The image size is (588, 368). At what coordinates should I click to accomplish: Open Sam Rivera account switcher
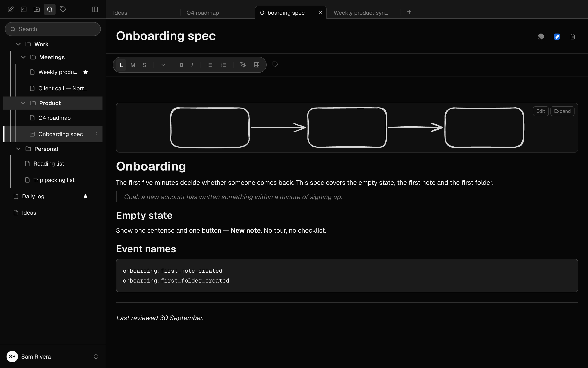(x=53, y=357)
